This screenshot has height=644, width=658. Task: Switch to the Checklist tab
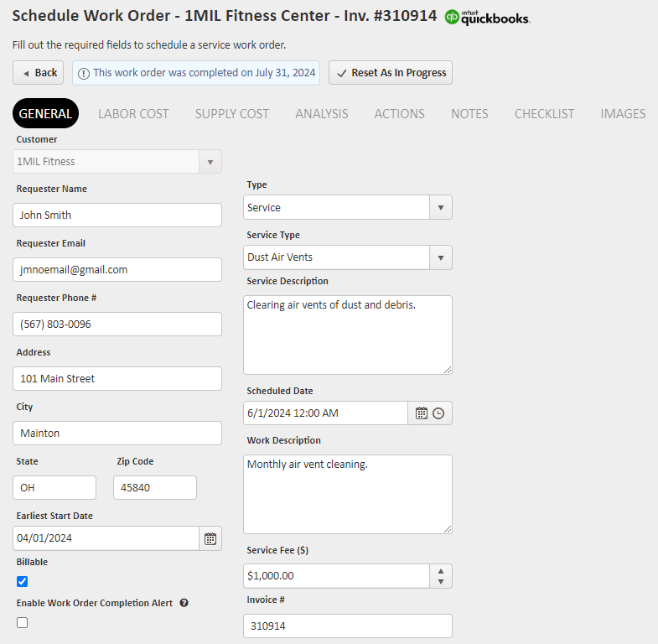[x=544, y=114]
